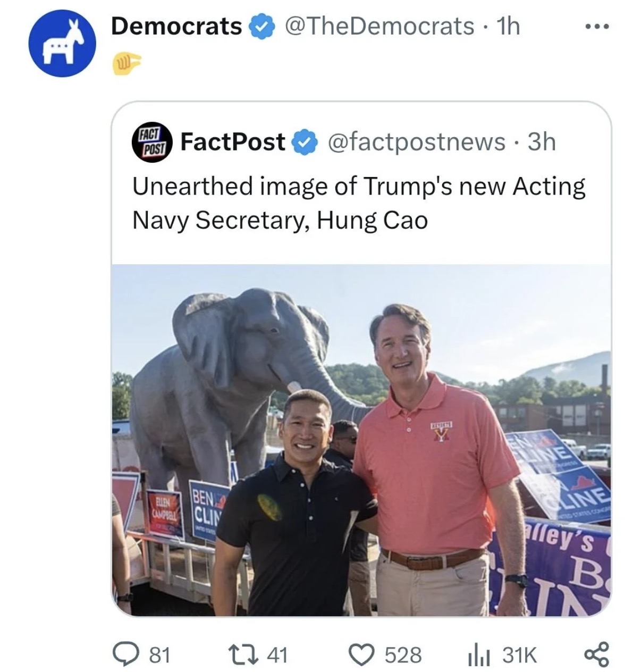Open the 1h timestamp of the post
This screenshot has height=672, width=641.
[x=507, y=26]
